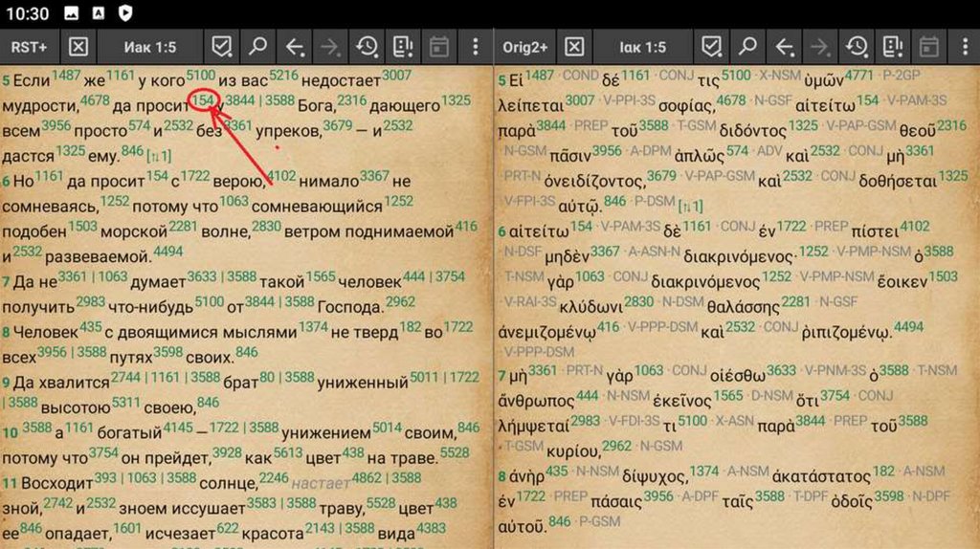The image size is (980, 549).
Task: Open Иак 1:5 reference picker
Action: click(149, 47)
